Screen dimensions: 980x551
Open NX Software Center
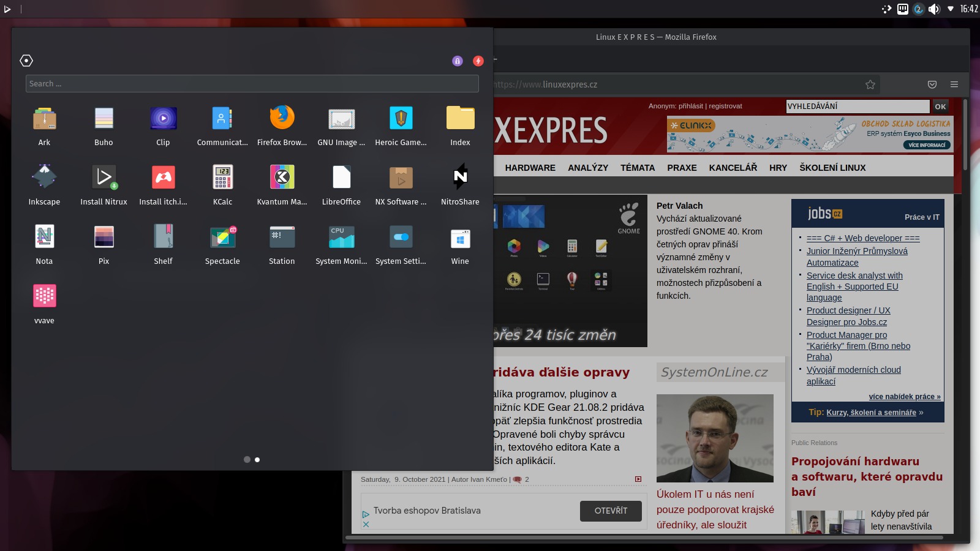(x=401, y=186)
